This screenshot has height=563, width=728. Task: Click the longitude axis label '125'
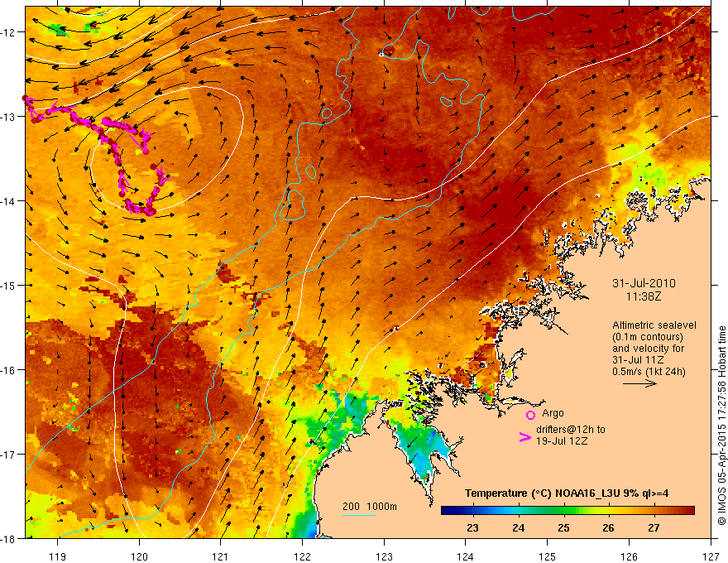[x=548, y=556]
